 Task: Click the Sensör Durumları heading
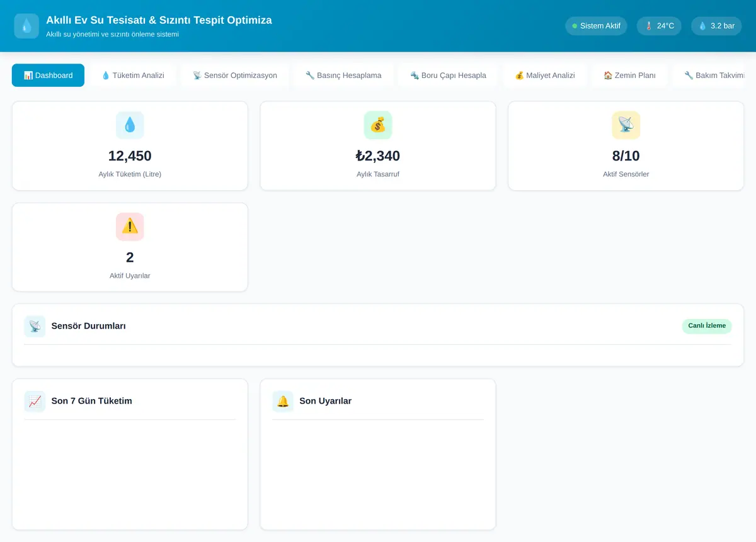[89, 326]
